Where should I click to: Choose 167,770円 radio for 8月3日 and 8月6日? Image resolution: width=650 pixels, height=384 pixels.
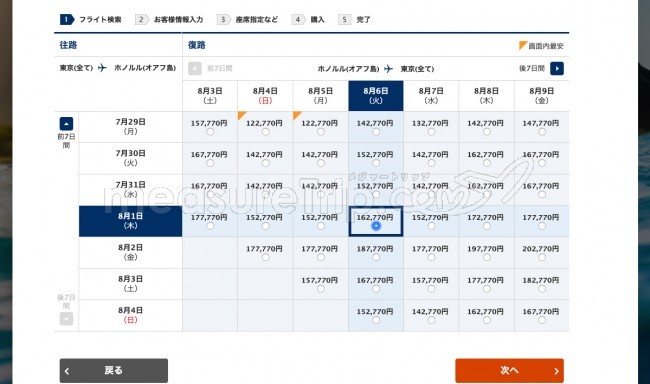tap(376, 289)
